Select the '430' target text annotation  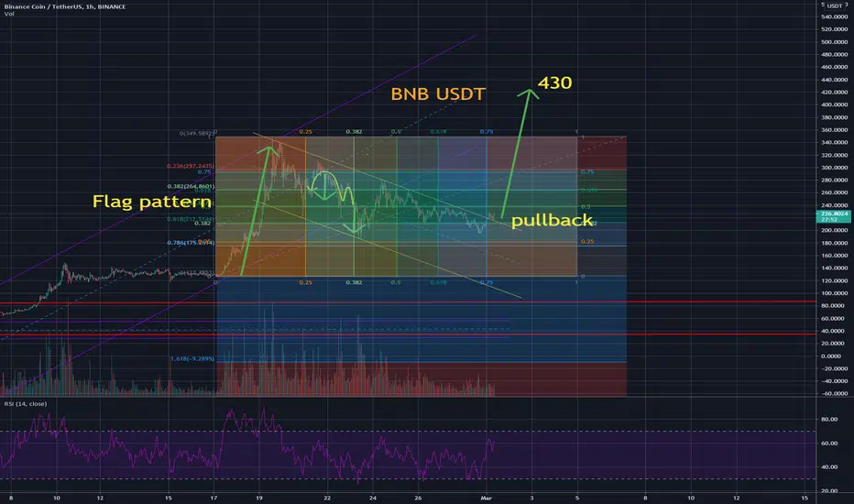(x=554, y=82)
